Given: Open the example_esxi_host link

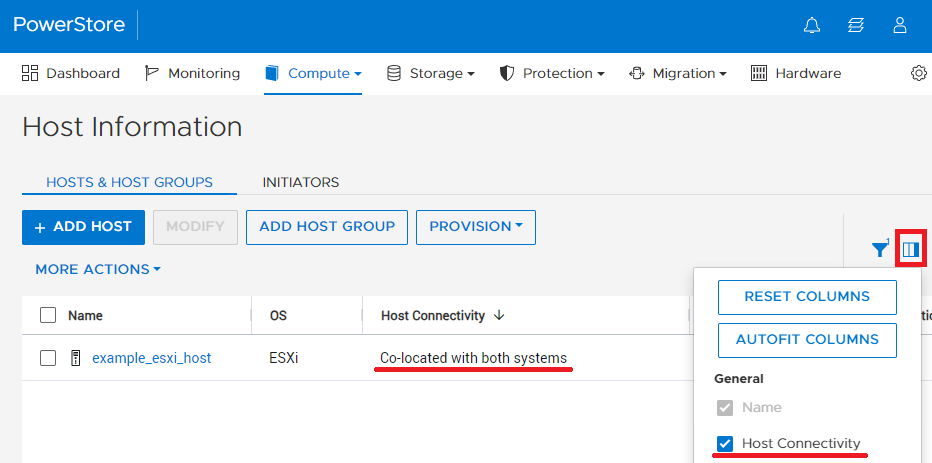Looking at the screenshot, I should click(x=151, y=358).
